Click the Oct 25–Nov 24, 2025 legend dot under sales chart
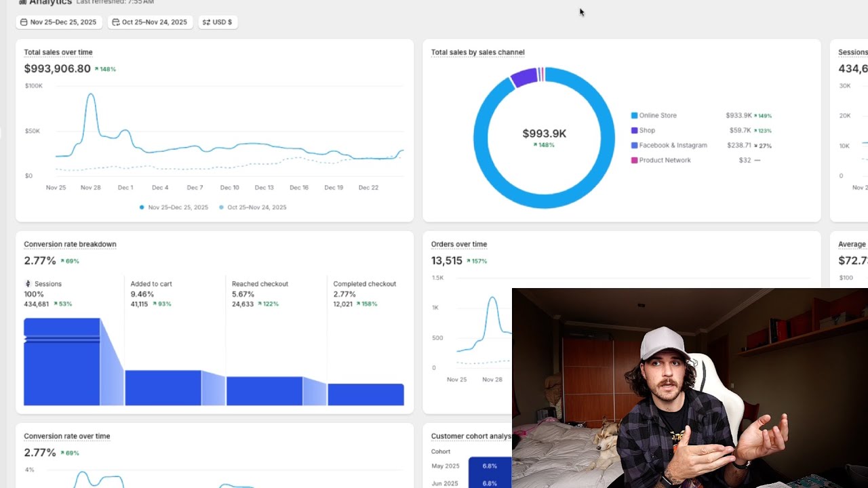 [221, 207]
